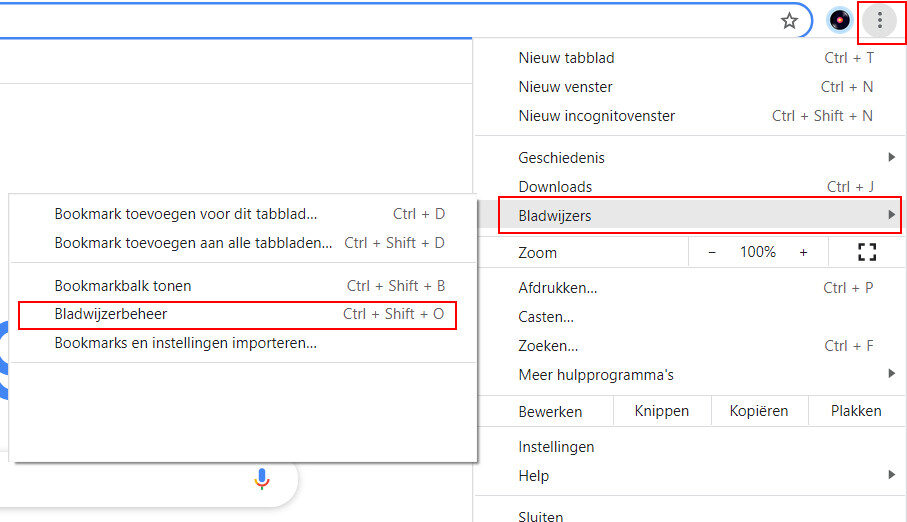This screenshot has height=522, width=907.
Task: Click the microphone voice search icon
Action: [x=262, y=479]
